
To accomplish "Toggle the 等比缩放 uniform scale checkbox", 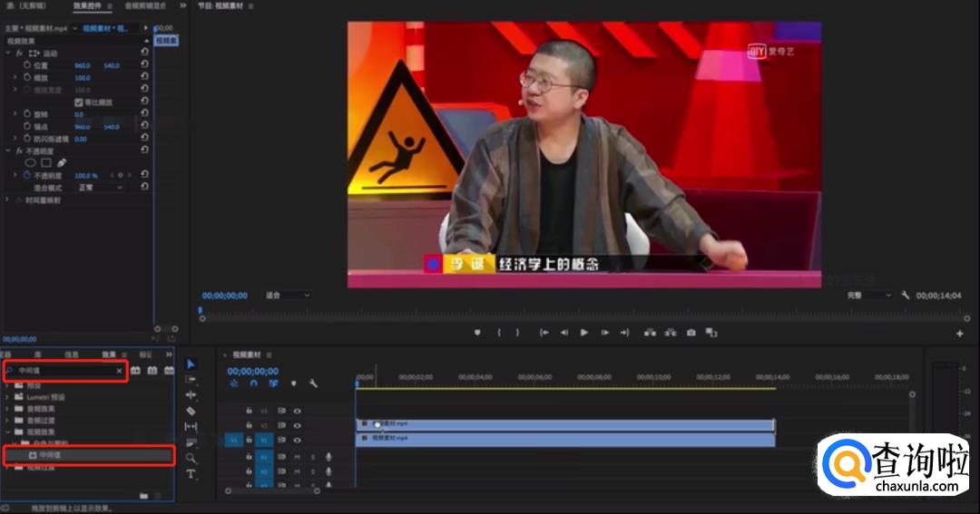I will click(x=79, y=102).
